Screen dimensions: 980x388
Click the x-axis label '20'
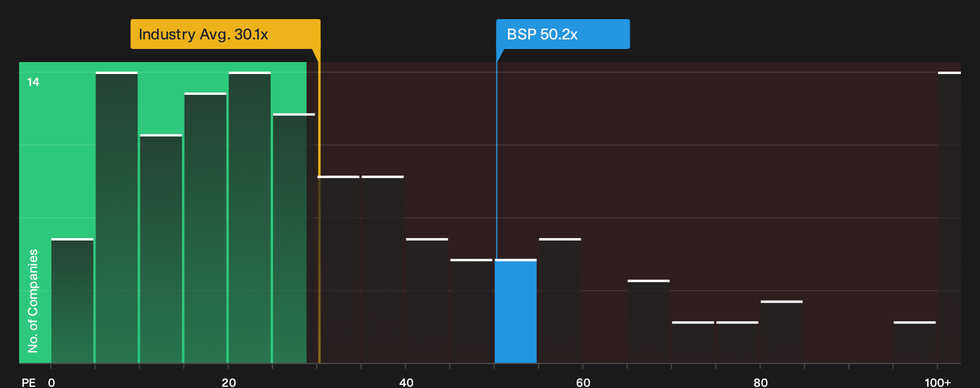tap(229, 383)
